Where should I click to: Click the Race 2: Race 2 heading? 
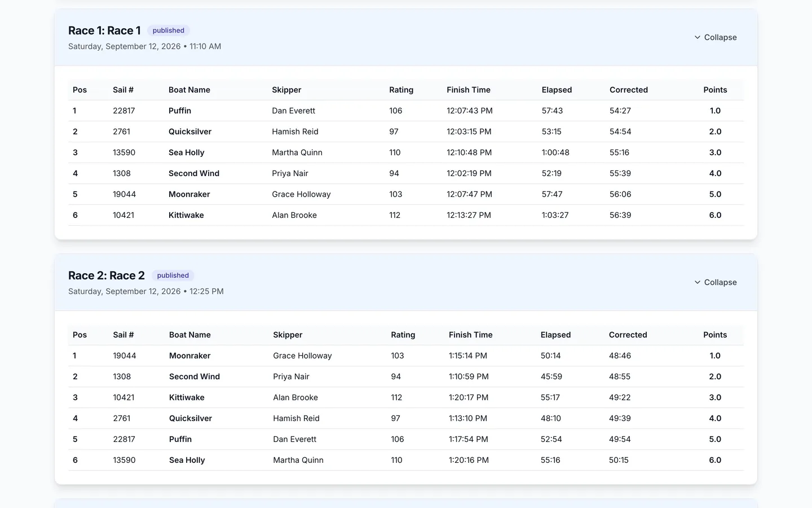(x=107, y=275)
